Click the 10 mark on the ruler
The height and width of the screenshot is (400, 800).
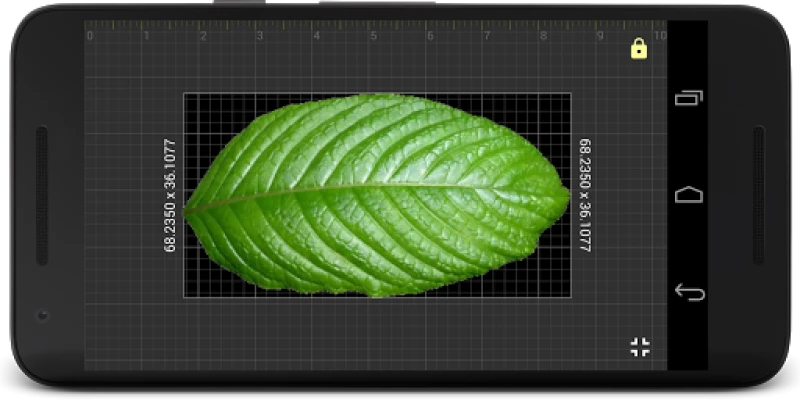coord(660,36)
